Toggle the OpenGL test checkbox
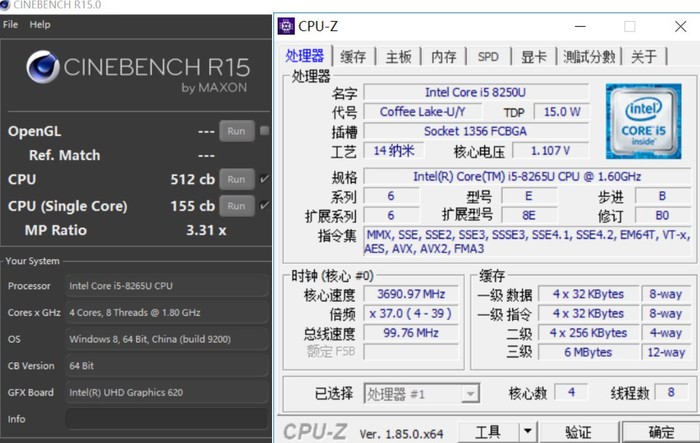Viewport: 700px width, 443px height. (x=264, y=130)
